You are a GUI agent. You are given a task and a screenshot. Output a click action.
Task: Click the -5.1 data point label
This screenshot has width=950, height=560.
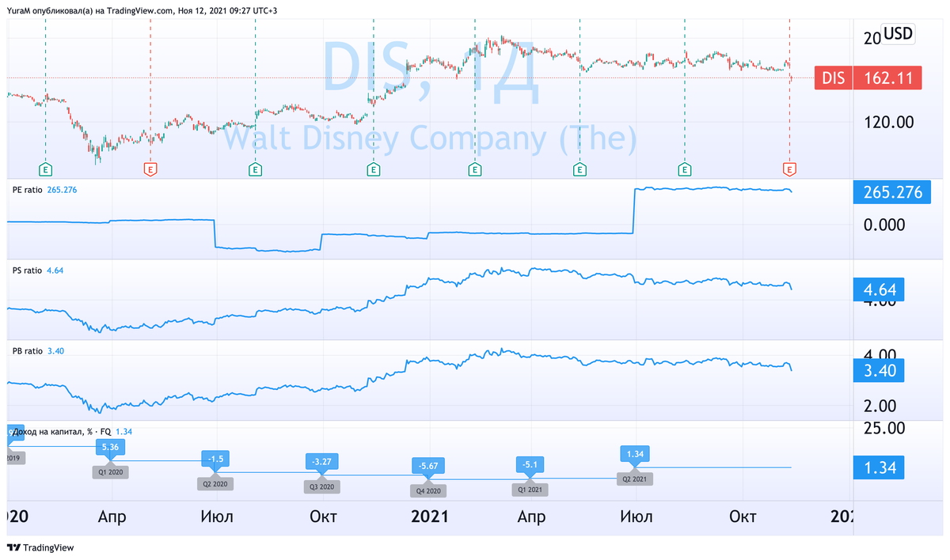530,465
